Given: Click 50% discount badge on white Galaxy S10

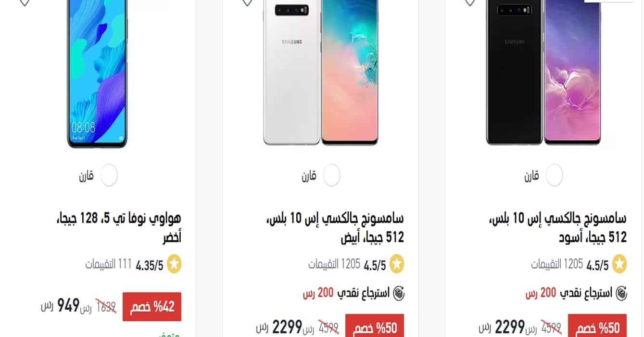Looking at the screenshot, I should 375,327.
